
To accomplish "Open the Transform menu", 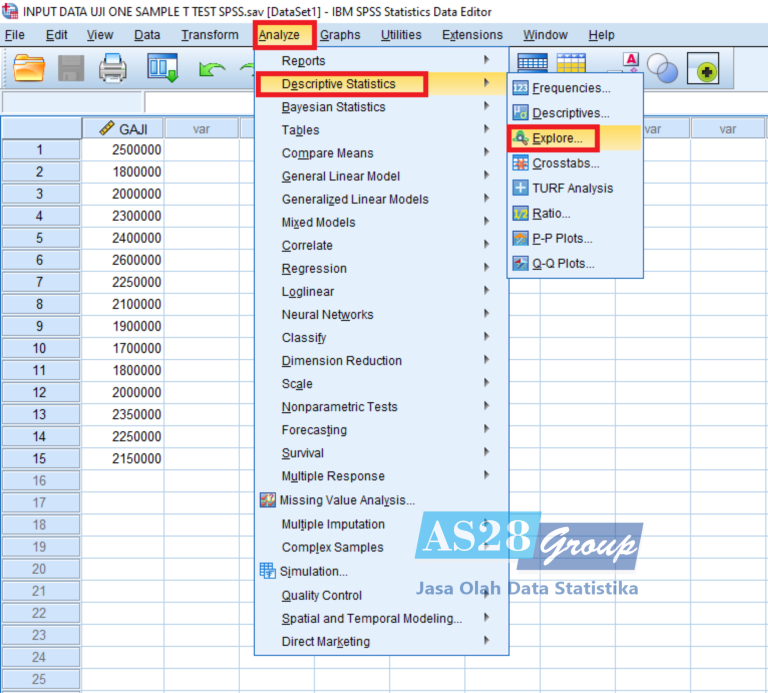I will click(210, 35).
